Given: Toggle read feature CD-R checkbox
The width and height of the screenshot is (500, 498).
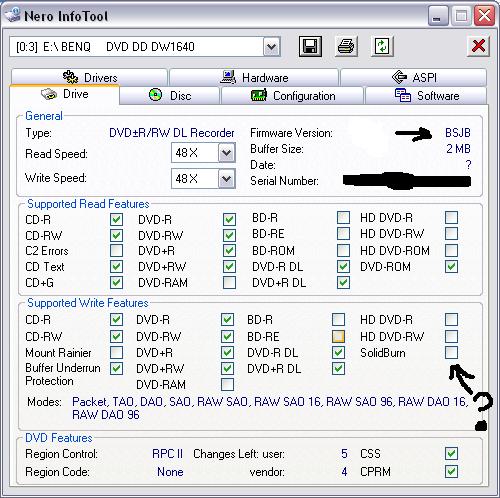Looking at the screenshot, I should pos(116,219).
